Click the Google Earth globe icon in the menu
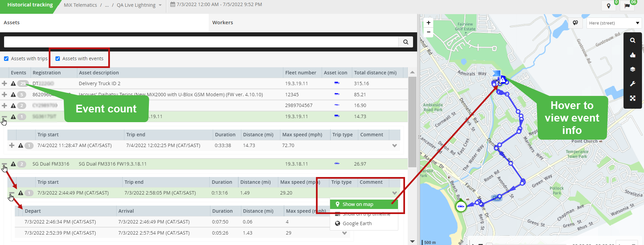644x245 pixels. [x=337, y=223]
